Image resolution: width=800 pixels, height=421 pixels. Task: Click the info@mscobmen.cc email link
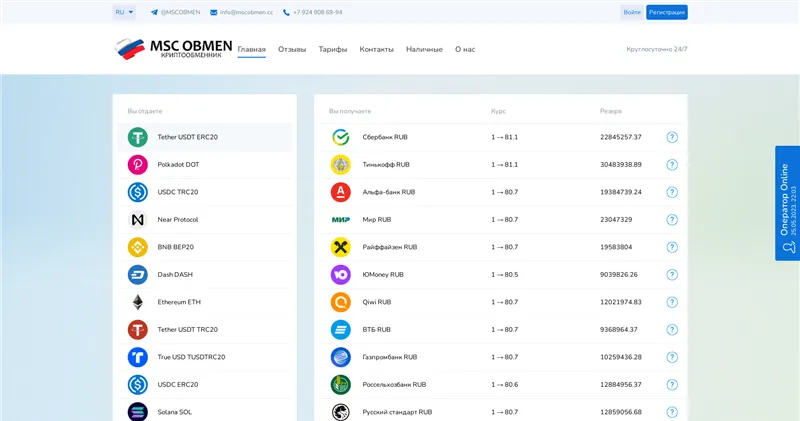241,12
